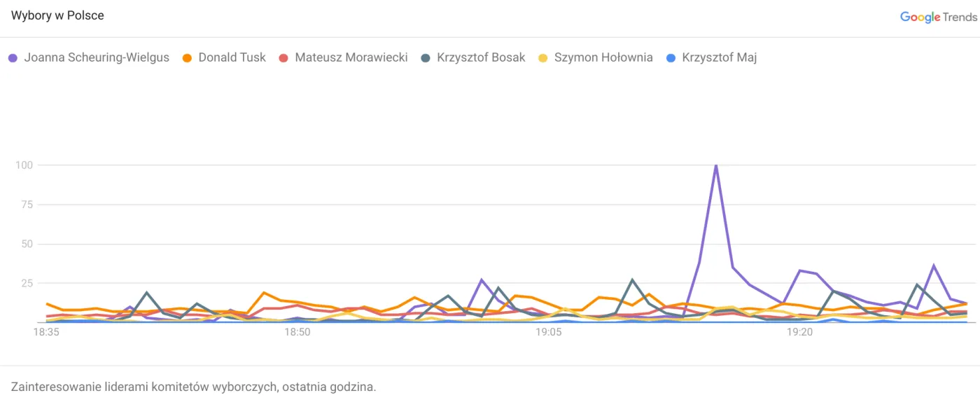Click the gray-teal Krzysztof Bosak legend dot

point(426,58)
